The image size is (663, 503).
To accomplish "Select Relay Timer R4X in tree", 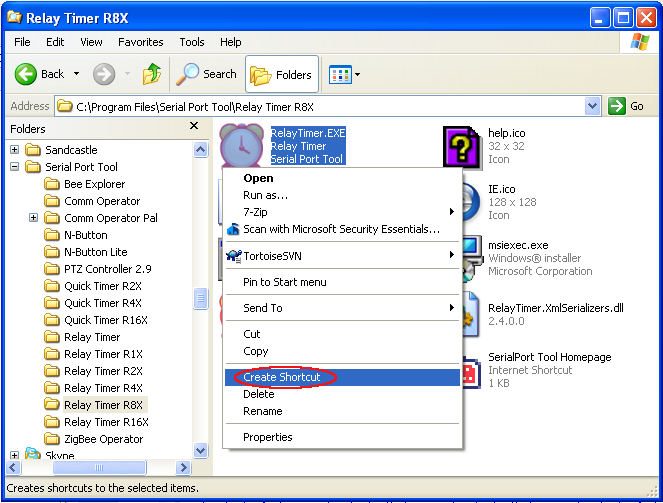I will 103,388.
